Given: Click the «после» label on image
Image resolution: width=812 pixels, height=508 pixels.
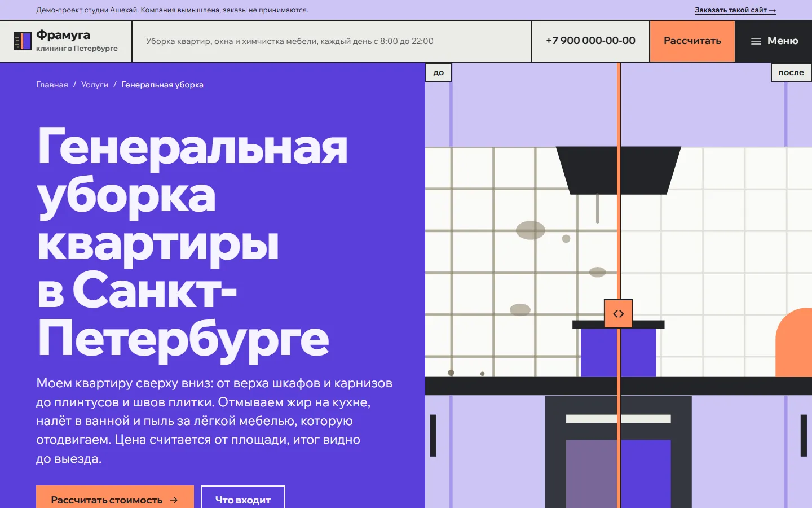Looking at the screenshot, I should 791,72.
